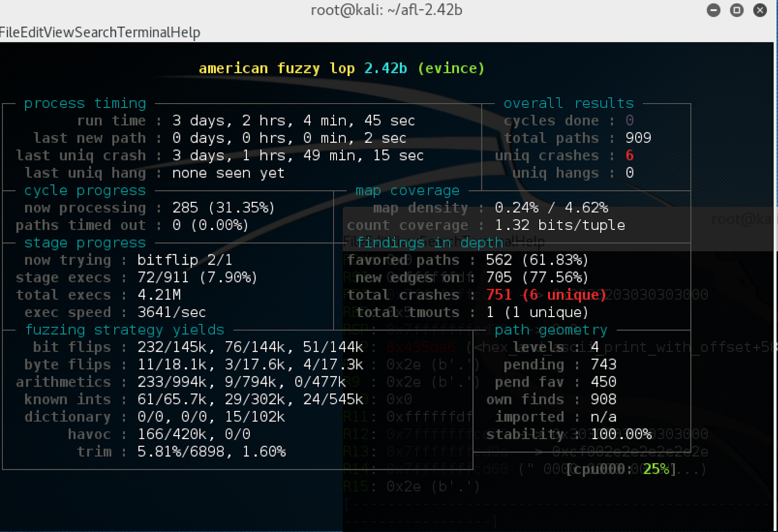
Task: Click known ints value "61/65.7k, 29/302k, 24/545k"
Action: click(250, 400)
